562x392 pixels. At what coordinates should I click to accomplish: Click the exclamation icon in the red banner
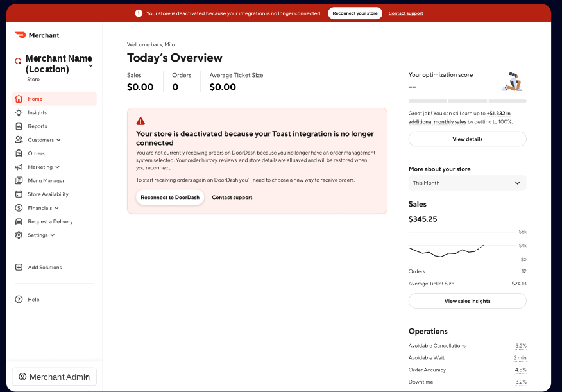[139, 13]
